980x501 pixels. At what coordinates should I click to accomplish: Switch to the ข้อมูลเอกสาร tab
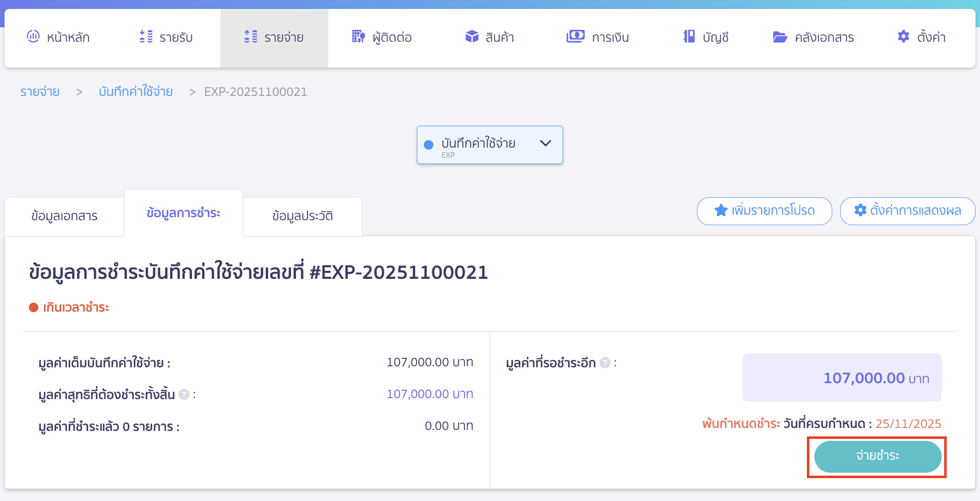(64, 216)
